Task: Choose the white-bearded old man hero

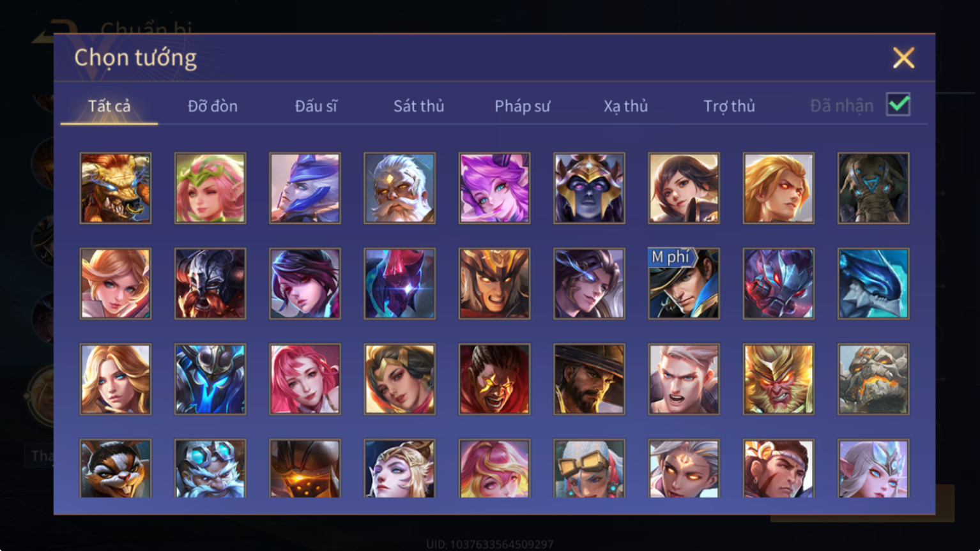Action: [x=399, y=188]
